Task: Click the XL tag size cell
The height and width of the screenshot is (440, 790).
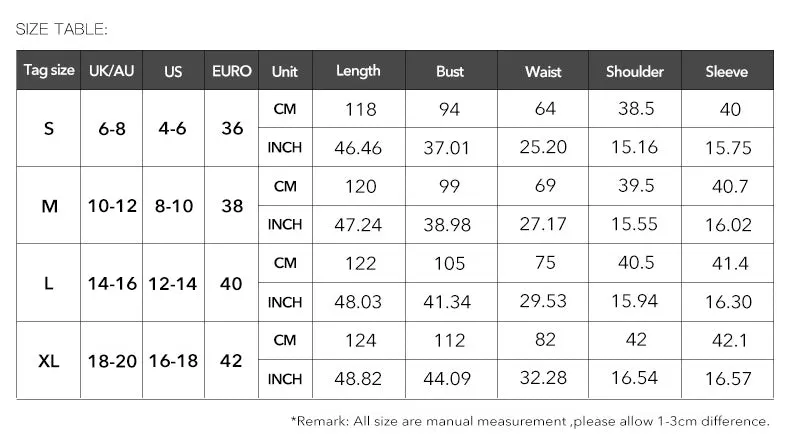Action: [49, 360]
